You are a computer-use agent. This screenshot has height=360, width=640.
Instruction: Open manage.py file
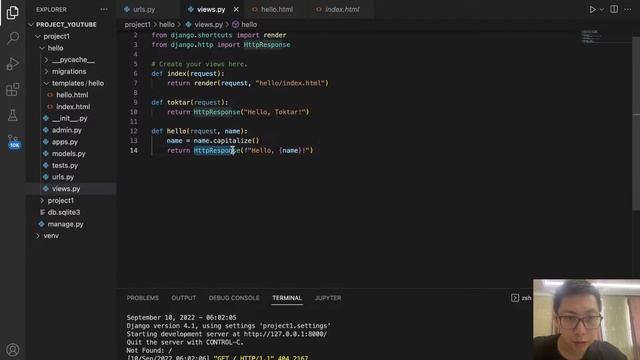tap(65, 224)
